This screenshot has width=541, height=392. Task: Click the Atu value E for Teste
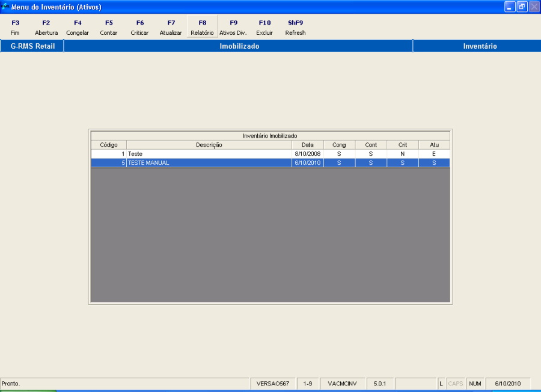pyautogui.click(x=435, y=154)
